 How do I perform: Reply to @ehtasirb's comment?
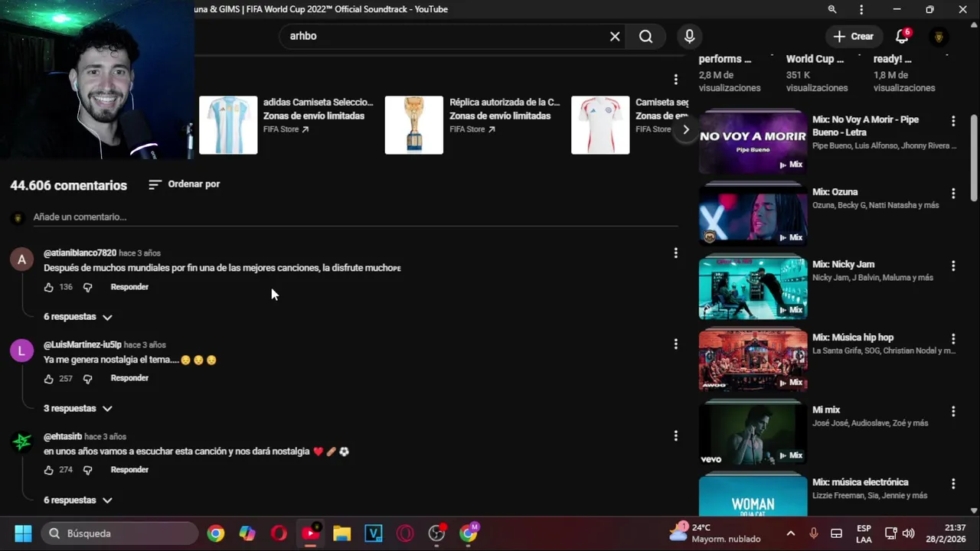click(129, 470)
